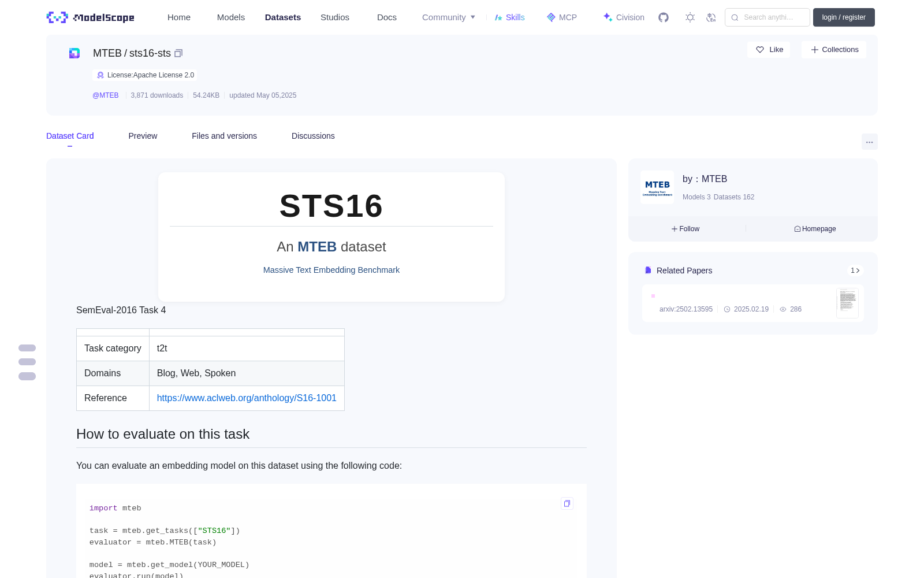Click the 3,871 downloads count
The width and height of the screenshot is (924, 578).
pyautogui.click(x=157, y=95)
